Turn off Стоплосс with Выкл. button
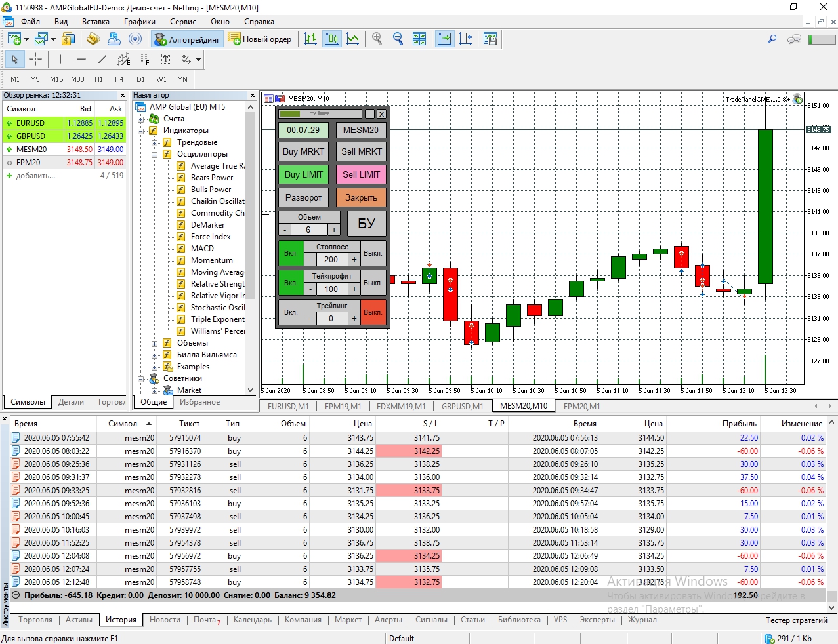Viewport: 838px width, 644px height. [x=373, y=253]
